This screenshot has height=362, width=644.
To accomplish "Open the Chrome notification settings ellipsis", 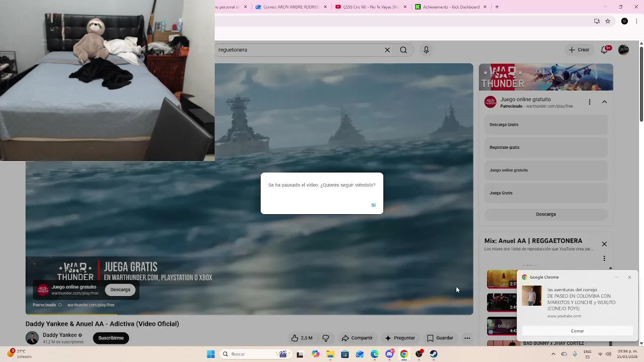I will pyautogui.click(x=616, y=277).
